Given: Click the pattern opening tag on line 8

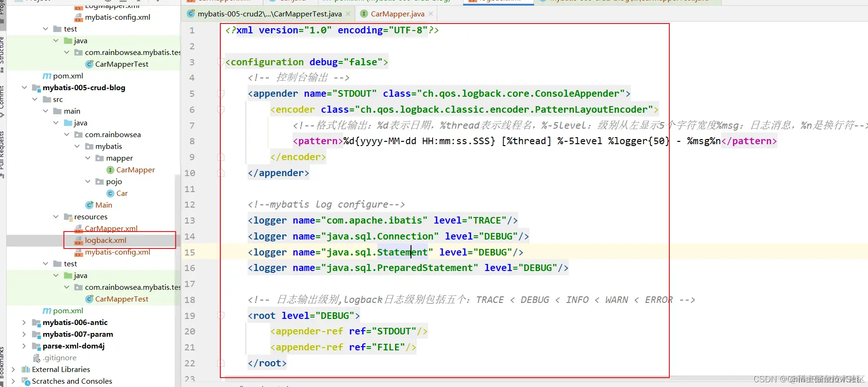Looking at the screenshot, I should pos(318,141).
